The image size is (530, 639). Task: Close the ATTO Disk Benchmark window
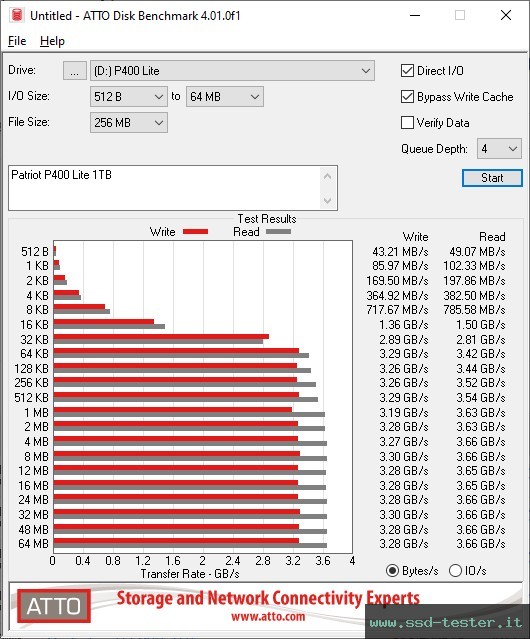[506, 15]
